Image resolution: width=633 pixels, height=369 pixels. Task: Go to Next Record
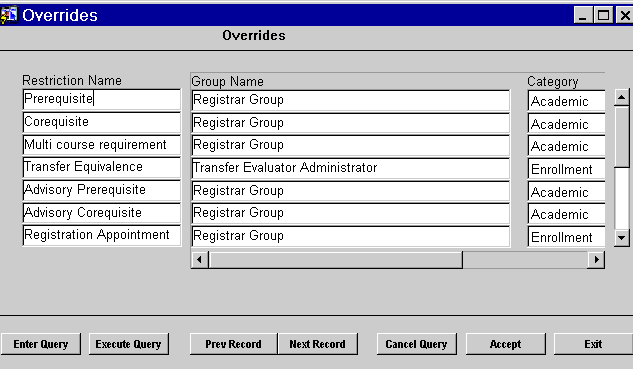click(317, 344)
